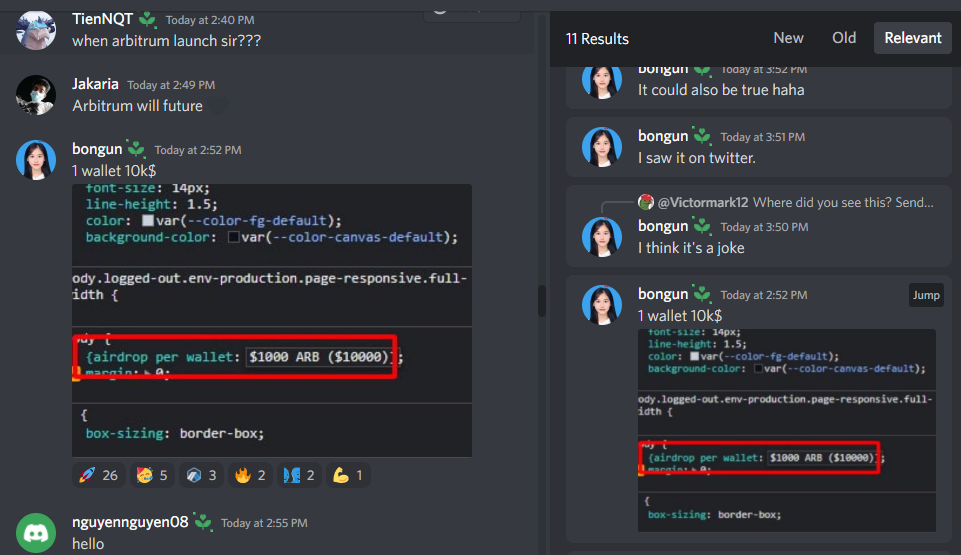Viewport: 961px width, 555px height.
Task: Click the rocket reaction with 26
Action: [x=99, y=475]
